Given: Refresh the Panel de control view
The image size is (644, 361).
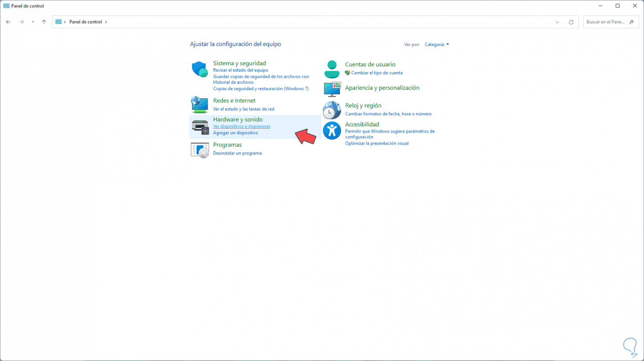Looking at the screenshot, I should point(571,22).
